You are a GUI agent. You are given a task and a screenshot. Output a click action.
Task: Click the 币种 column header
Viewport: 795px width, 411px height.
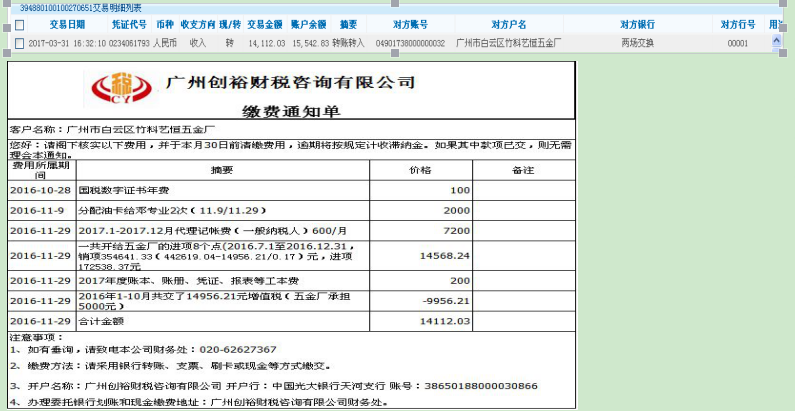[165, 24]
